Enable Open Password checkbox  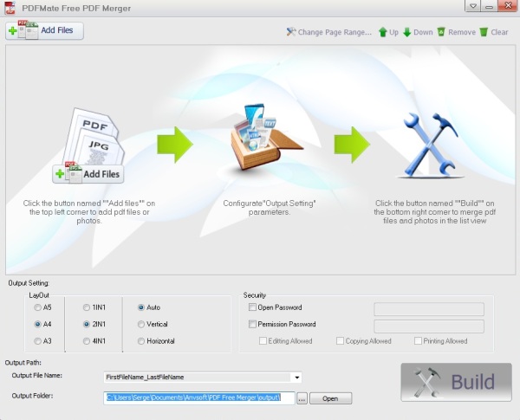pyautogui.click(x=252, y=307)
